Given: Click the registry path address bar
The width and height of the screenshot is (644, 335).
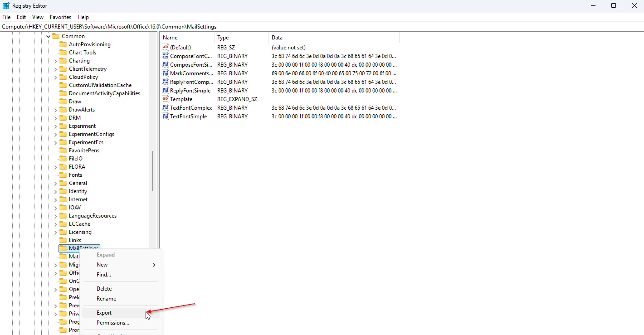Looking at the screenshot, I should tap(317, 27).
